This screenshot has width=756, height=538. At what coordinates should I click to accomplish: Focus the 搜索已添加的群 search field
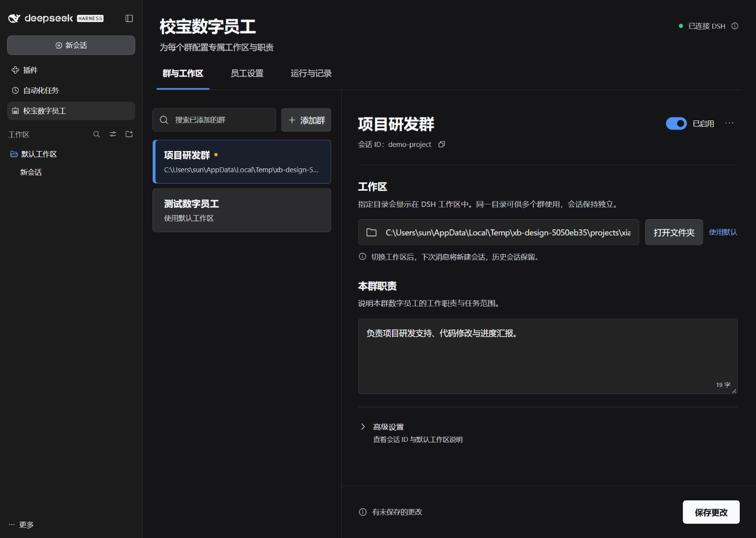214,120
